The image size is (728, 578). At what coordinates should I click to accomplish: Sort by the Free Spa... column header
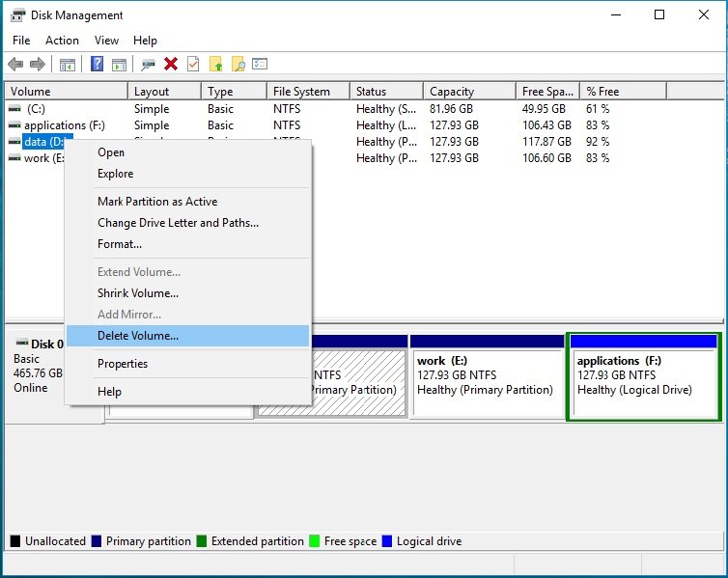click(548, 92)
